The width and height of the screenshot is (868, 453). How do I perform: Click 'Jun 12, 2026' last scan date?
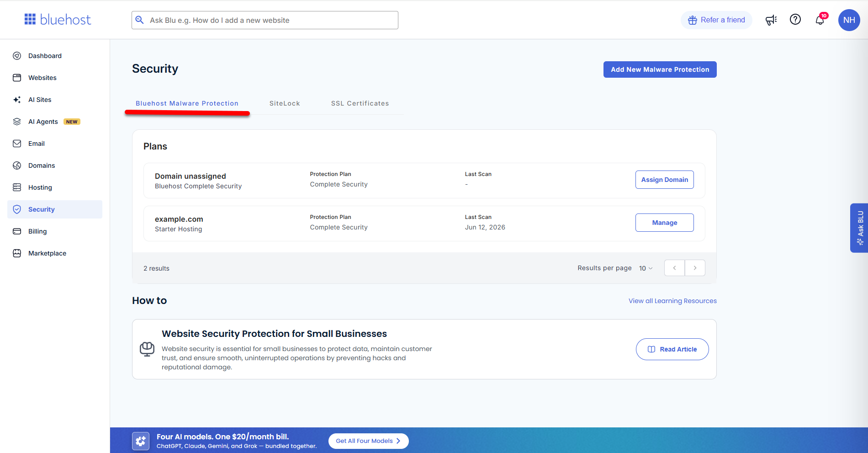pyautogui.click(x=485, y=227)
